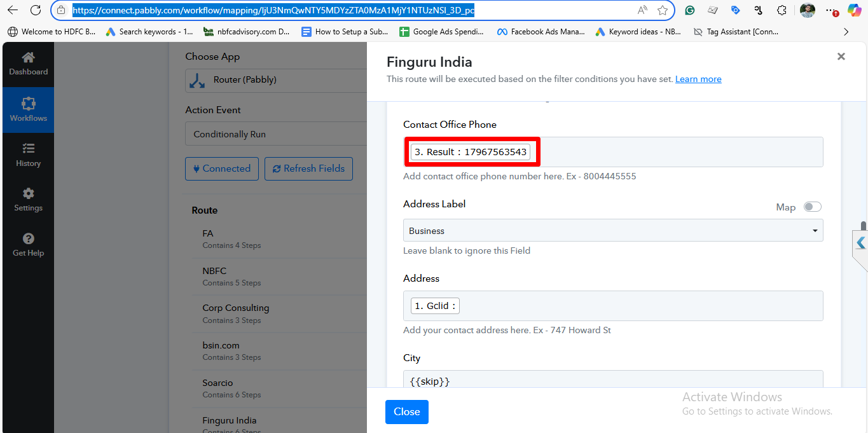Select the 3. Result mapped value tag
Image resolution: width=868 pixels, height=433 pixels.
click(x=471, y=152)
